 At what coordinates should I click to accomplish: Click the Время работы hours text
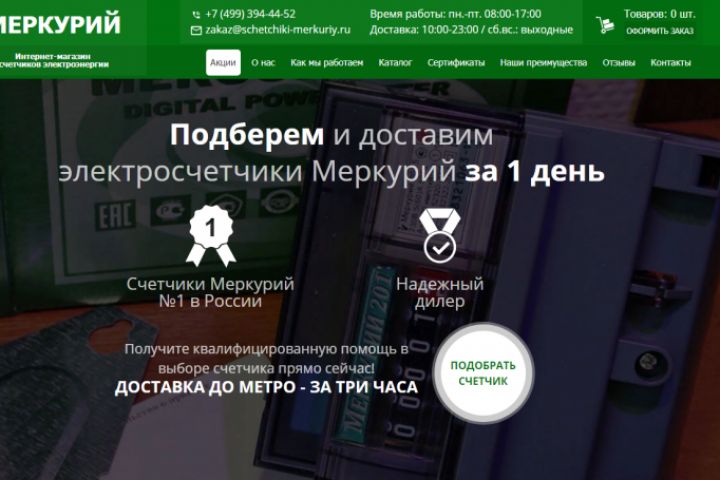456,14
